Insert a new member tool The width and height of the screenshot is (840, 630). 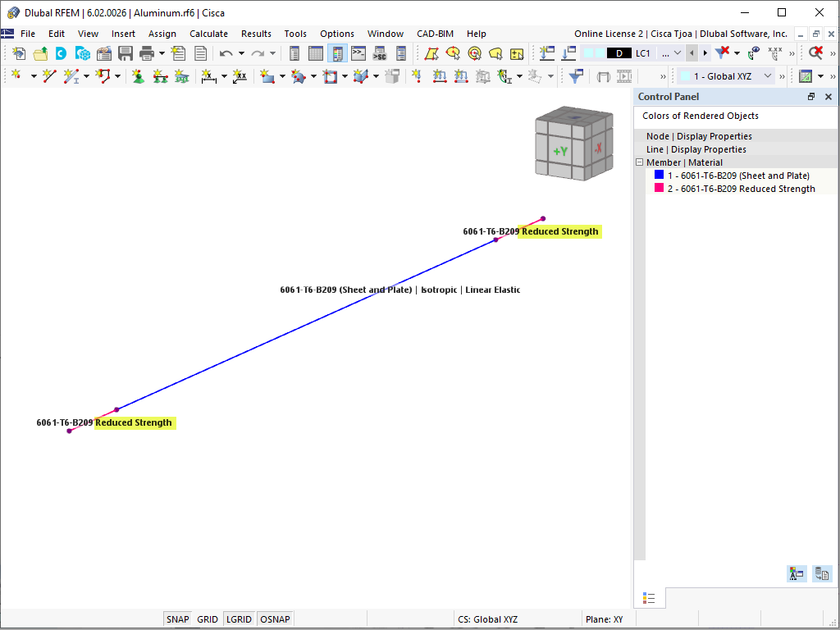coord(71,76)
